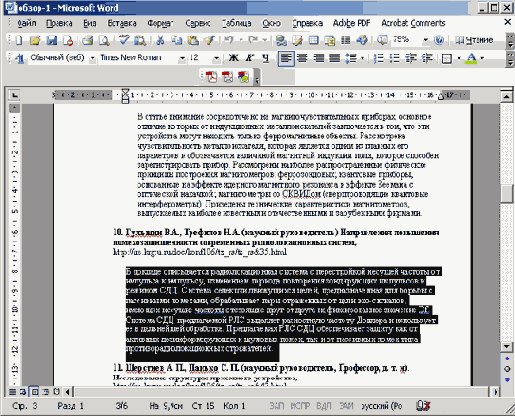Jump to next page with double arrow
The height and width of the screenshot is (416, 515).
pos(507,380)
